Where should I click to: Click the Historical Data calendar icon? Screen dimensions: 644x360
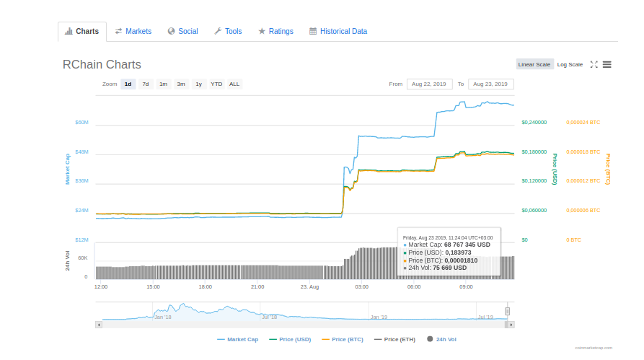tap(313, 31)
